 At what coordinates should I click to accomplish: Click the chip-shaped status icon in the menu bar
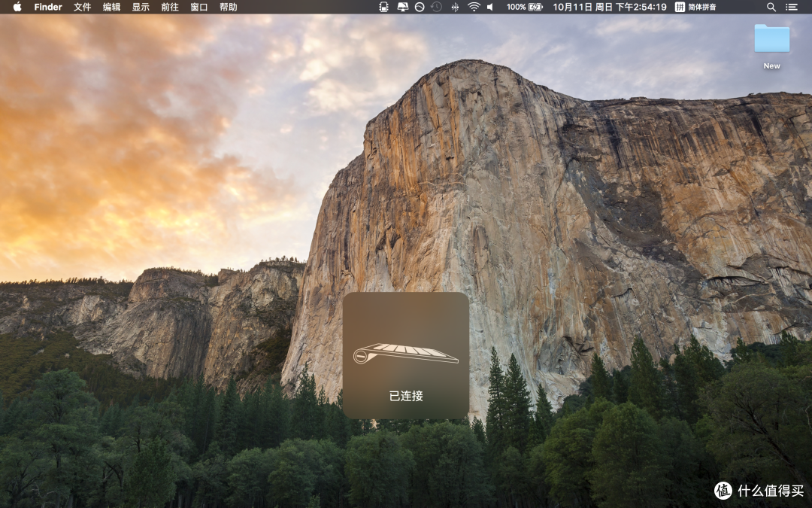click(383, 7)
